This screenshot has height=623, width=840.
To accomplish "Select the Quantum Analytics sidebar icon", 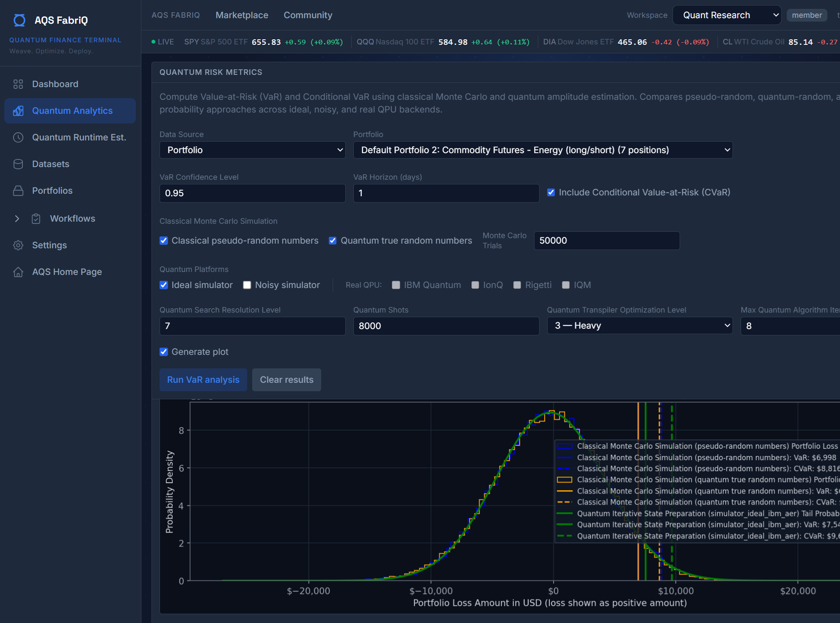I will pyautogui.click(x=18, y=110).
